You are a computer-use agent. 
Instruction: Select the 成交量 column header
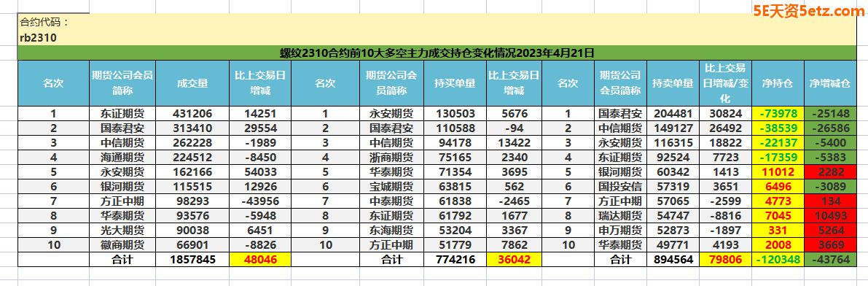coord(192,84)
